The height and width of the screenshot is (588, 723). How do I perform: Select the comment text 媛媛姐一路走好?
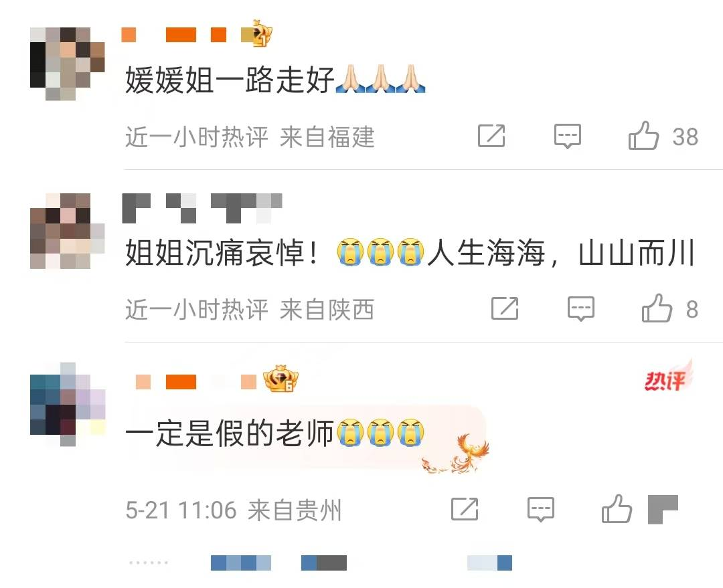tap(230, 80)
